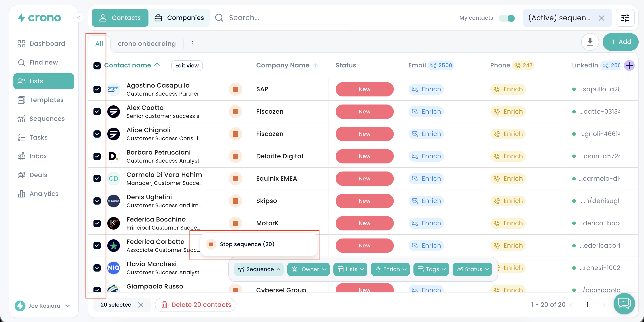Remove the Active sequence filter chip
This screenshot has height=322, width=644.
point(602,18)
